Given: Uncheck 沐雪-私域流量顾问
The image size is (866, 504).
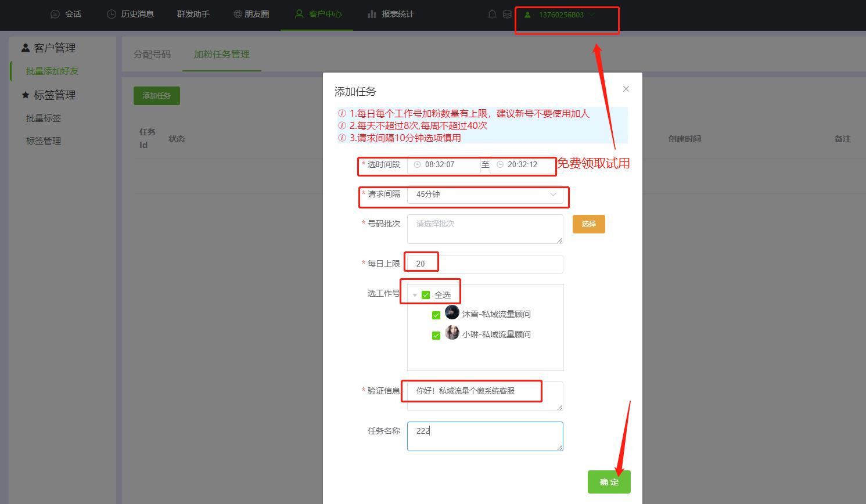Looking at the screenshot, I should coord(436,314).
